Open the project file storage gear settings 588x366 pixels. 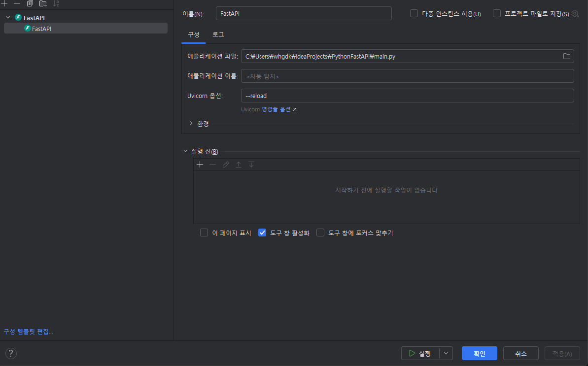[575, 13]
